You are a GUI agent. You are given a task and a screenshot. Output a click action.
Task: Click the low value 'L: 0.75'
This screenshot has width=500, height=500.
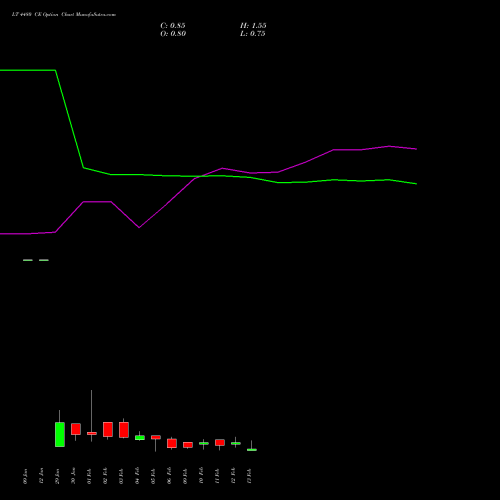[253, 34]
